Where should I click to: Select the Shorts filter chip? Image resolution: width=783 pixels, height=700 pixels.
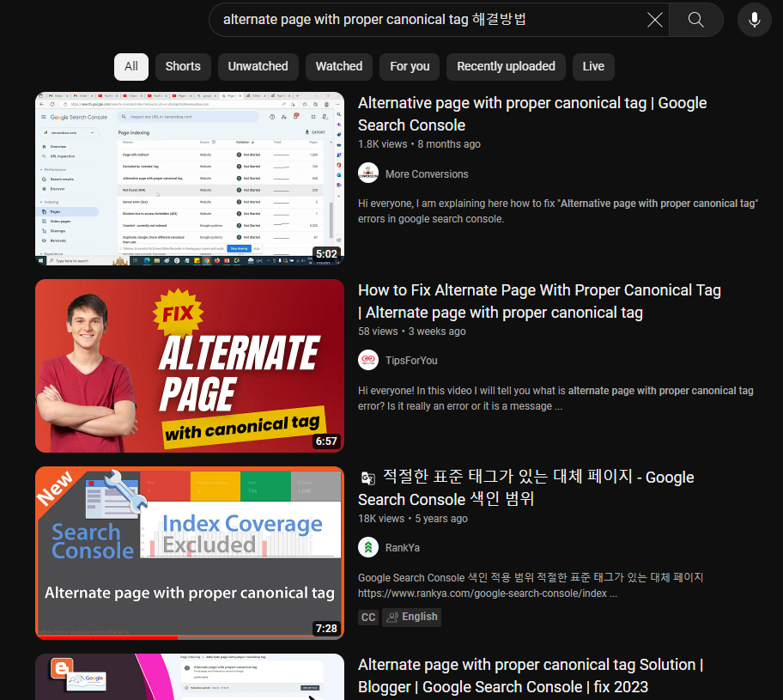click(x=183, y=66)
